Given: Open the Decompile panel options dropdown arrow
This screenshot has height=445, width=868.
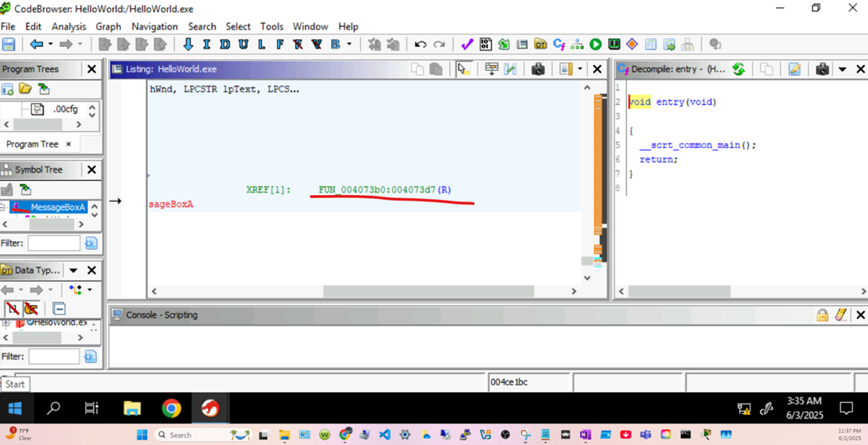Looking at the screenshot, I should (x=843, y=69).
